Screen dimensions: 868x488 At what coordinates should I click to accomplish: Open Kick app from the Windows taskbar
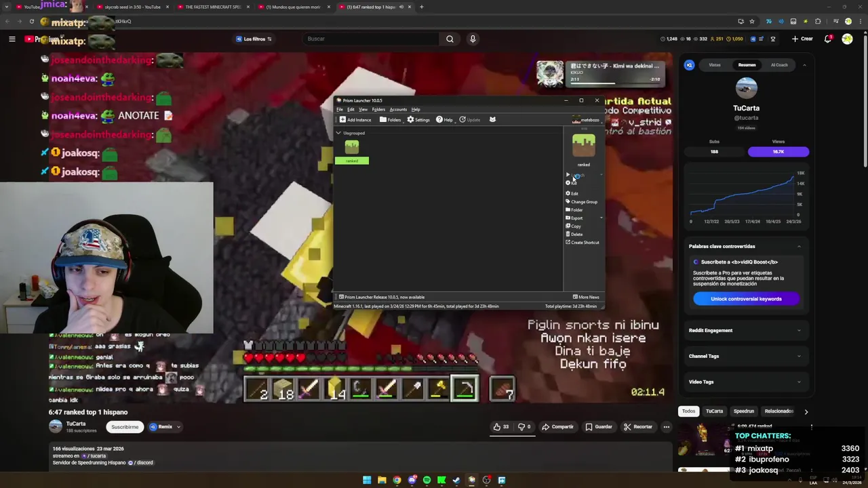pyautogui.click(x=441, y=481)
